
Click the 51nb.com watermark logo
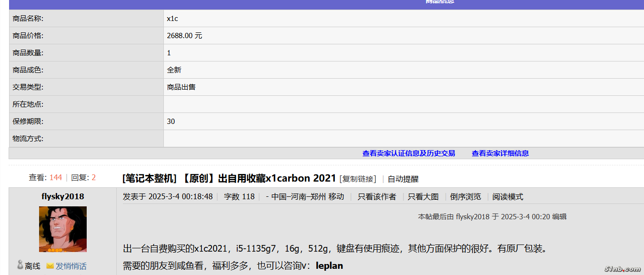[x=622, y=269]
